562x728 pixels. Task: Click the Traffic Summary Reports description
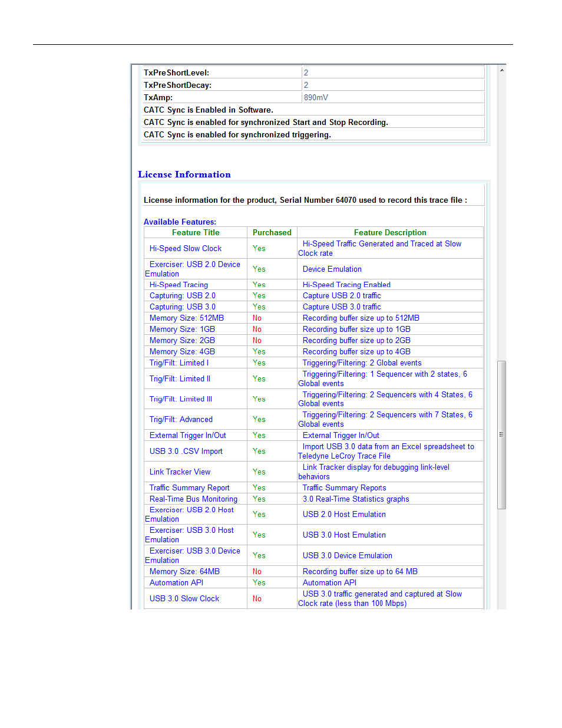point(345,488)
